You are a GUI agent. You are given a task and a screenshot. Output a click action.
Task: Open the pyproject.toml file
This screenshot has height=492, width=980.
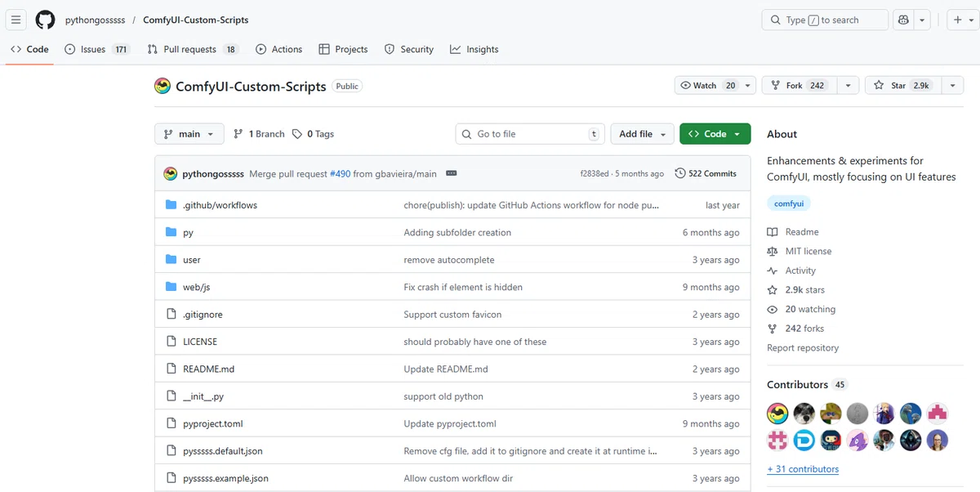(x=213, y=424)
